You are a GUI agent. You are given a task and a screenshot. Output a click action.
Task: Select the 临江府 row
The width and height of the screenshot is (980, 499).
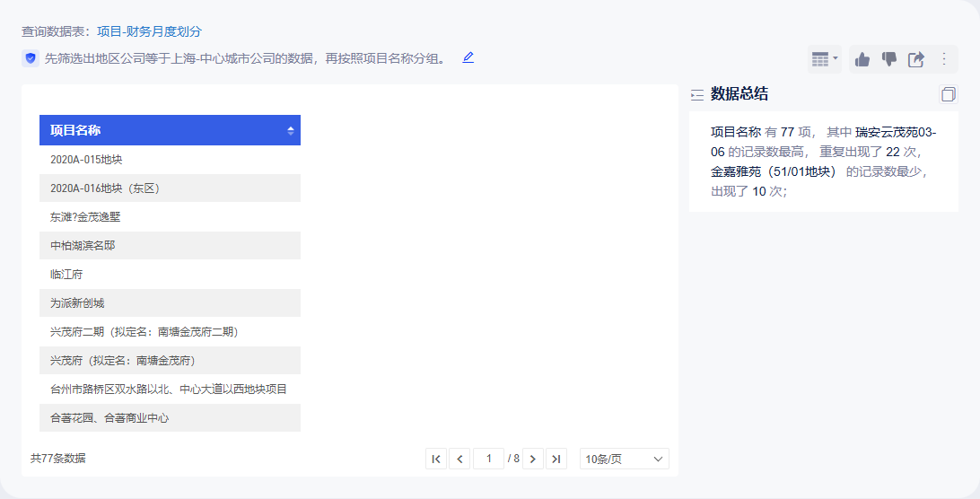click(x=170, y=275)
